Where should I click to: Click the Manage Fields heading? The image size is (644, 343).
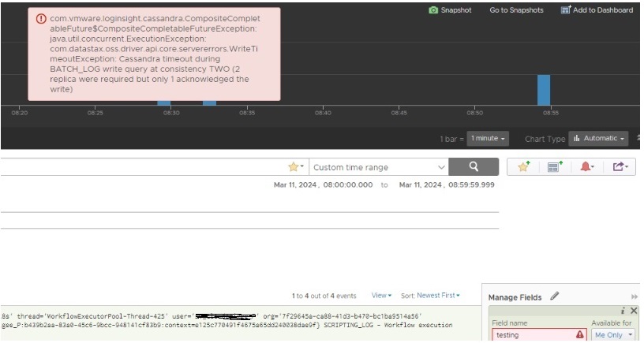pyautogui.click(x=515, y=297)
